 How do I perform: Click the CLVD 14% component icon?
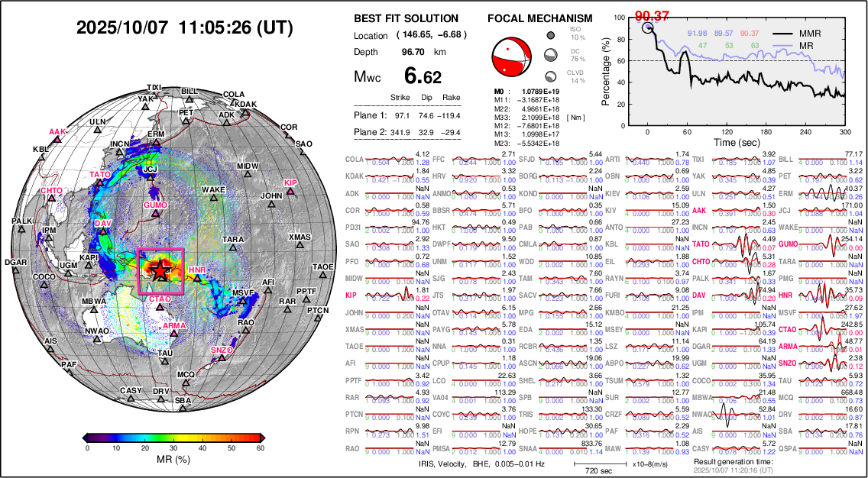tap(550, 76)
